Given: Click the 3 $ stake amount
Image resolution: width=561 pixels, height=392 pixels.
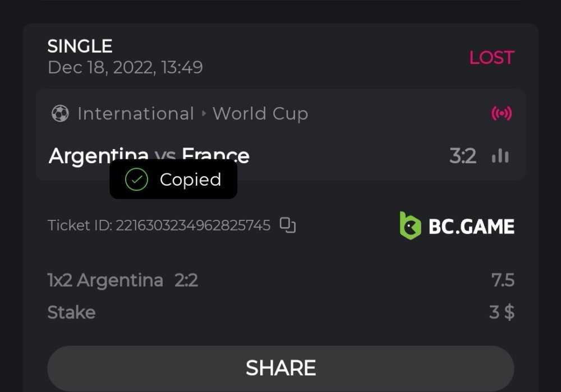Looking at the screenshot, I should coord(502,312).
